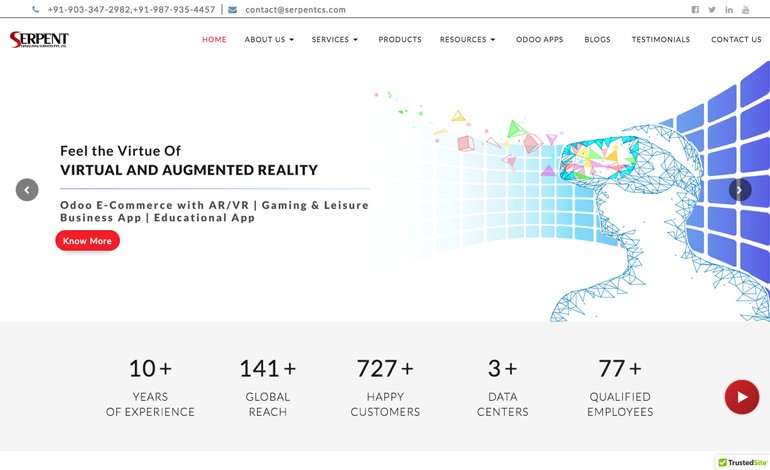
Task: Click 'QUALIFIED EMPLOYEES' label
Action: pos(620,404)
